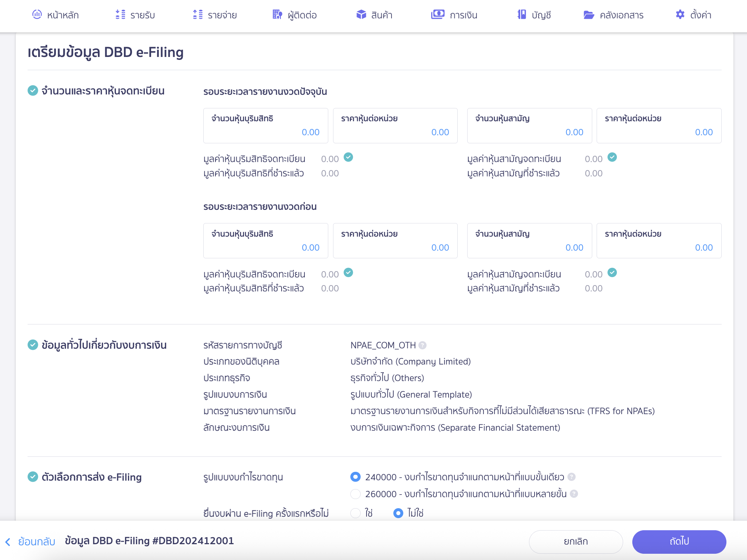This screenshot has height=560, width=747.
Task: Go back with the ย้อนกลับ link
Action: click(31, 542)
